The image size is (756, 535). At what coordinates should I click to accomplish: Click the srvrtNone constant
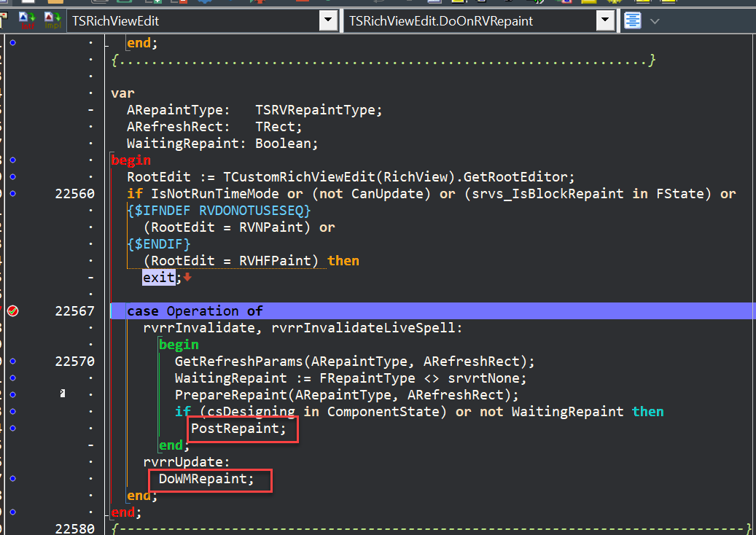483,378
